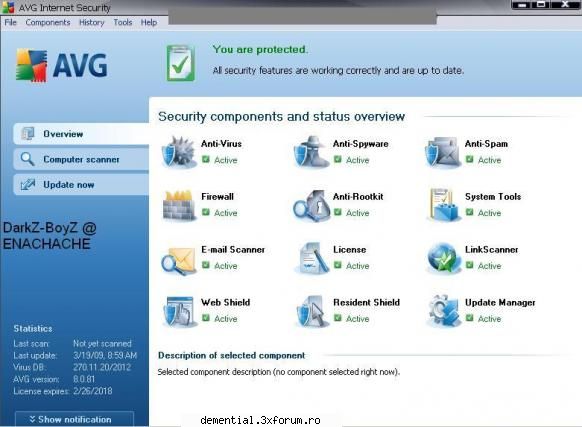Maximize the AVG Internet Security window
The image size is (582, 427).
(x=542, y=4)
